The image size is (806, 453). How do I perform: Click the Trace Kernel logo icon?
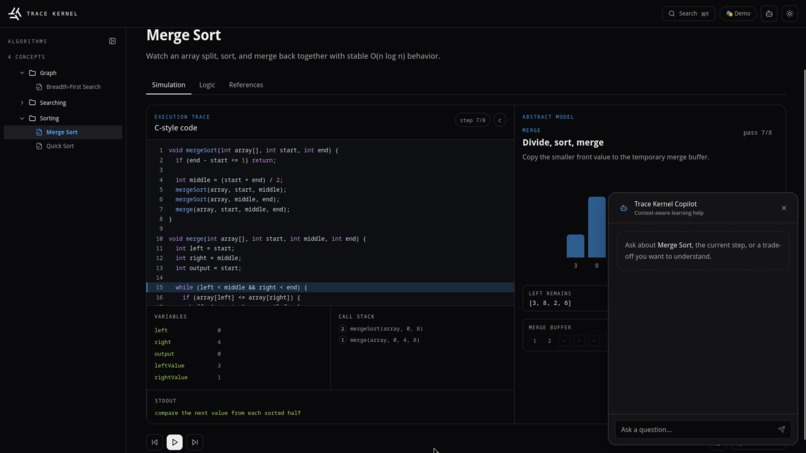click(x=15, y=13)
